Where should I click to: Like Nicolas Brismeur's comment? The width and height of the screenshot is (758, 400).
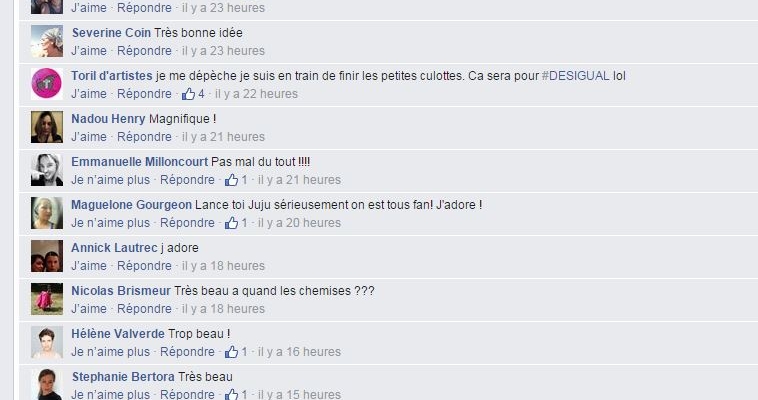(x=88, y=309)
